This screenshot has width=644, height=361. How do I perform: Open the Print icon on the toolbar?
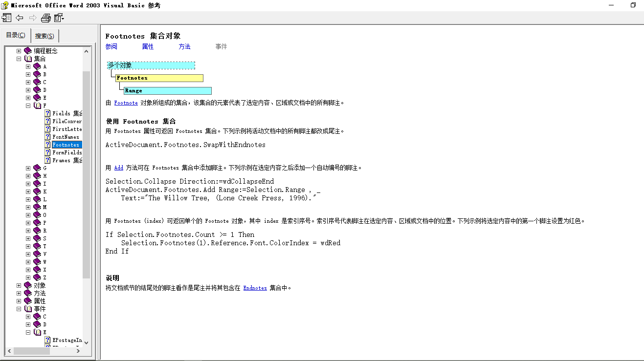click(x=45, y=18)
